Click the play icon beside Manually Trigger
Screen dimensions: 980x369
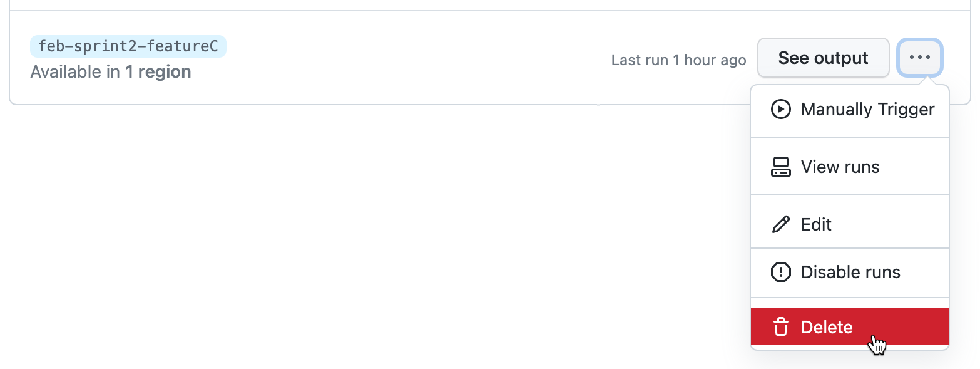pos(780,109)
